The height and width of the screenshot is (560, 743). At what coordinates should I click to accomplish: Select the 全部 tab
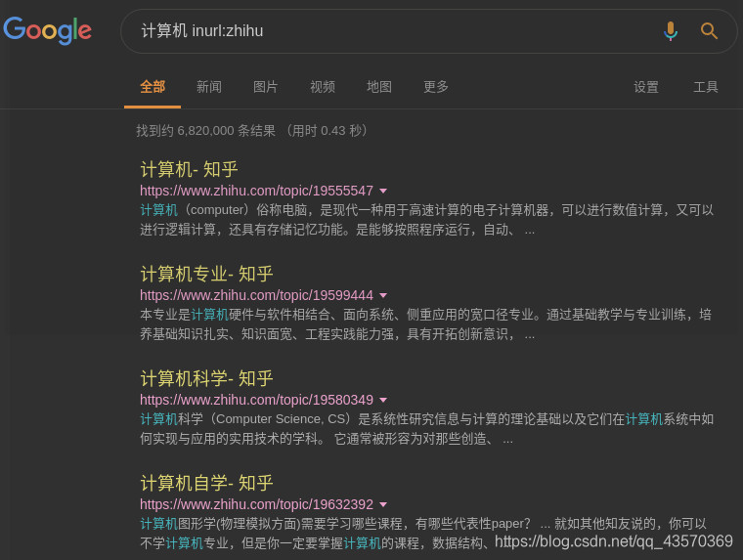[153, 87]
